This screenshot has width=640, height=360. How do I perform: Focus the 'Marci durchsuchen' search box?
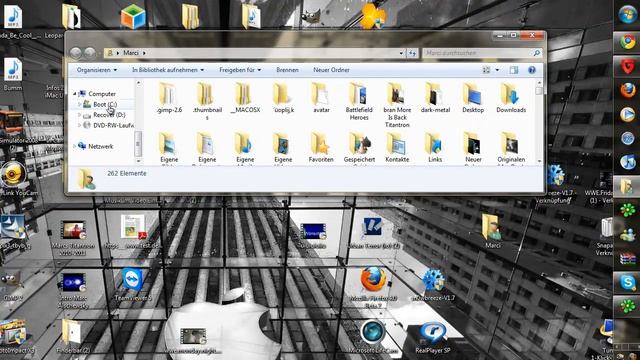pos(482,53)
